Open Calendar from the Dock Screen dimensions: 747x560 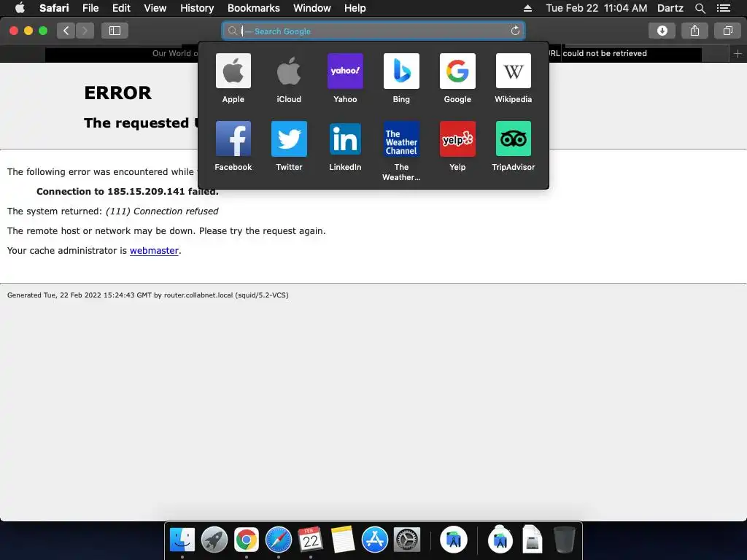pos(311,540)
